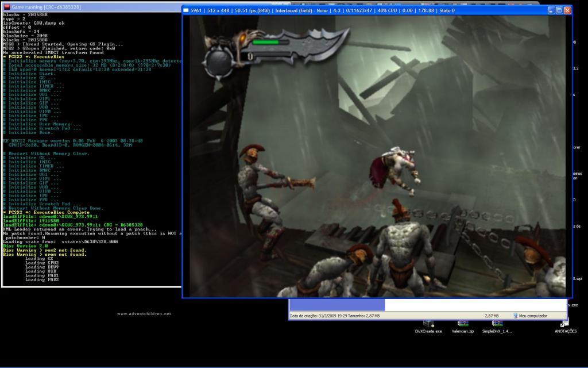
Task: Click the 'MTGS > Thread Started, Opening GS Plugin...' line
Action: 63,44
